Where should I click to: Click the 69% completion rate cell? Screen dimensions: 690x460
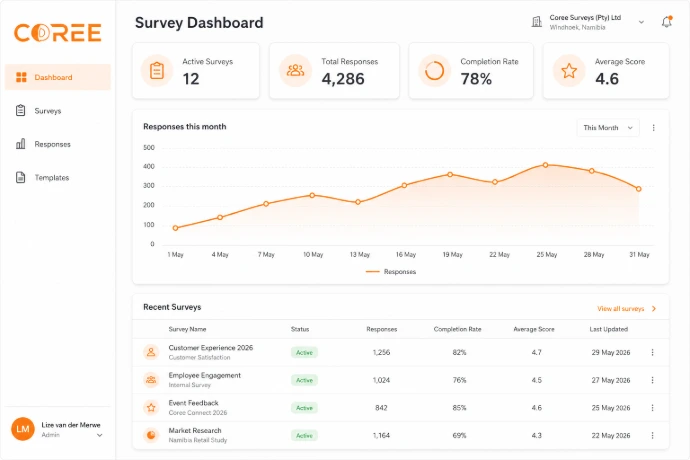point(459,435)
